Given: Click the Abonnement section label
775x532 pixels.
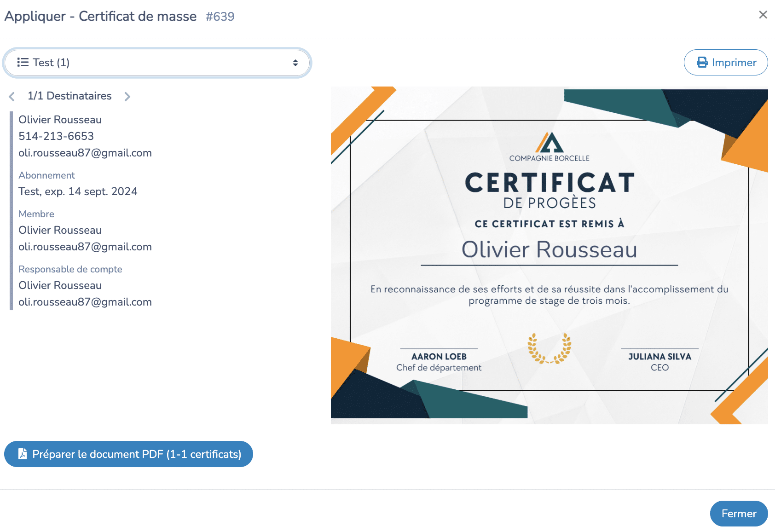Looking at the screenshot, I should click(46, 175).
